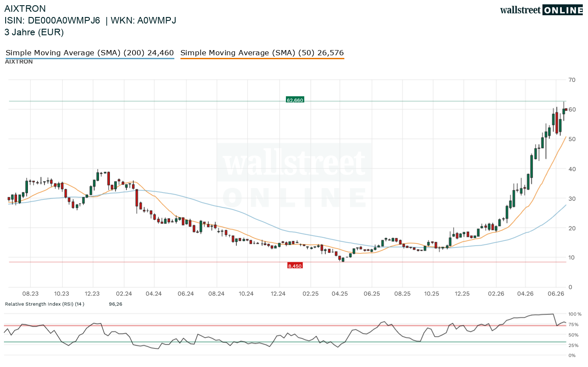Click the 3 Jahre (EUR) period label
This screenshot has height=367, width=588.
click(x=34, y=32)
